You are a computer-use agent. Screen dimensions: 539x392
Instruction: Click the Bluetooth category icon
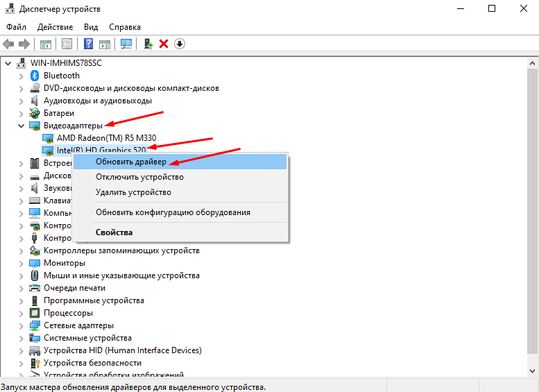pos(35,76)
